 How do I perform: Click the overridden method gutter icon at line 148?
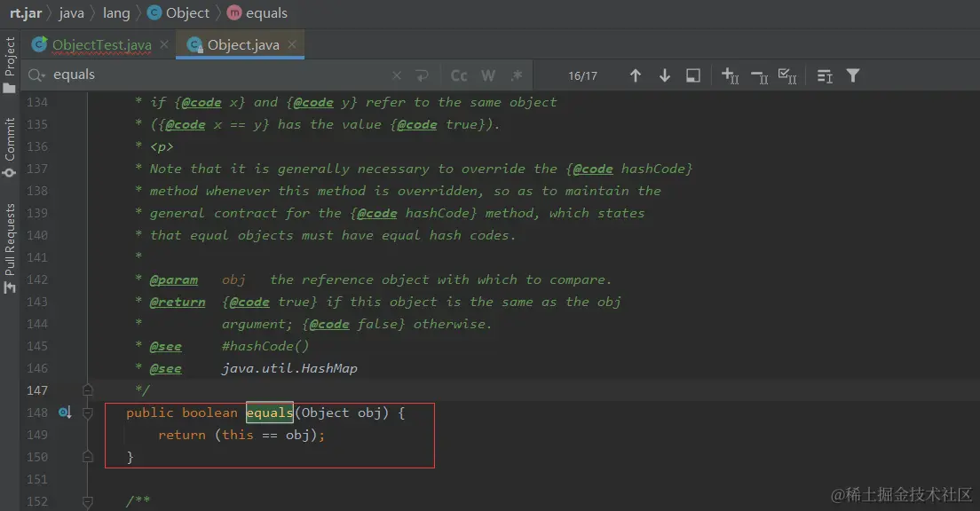65,413
